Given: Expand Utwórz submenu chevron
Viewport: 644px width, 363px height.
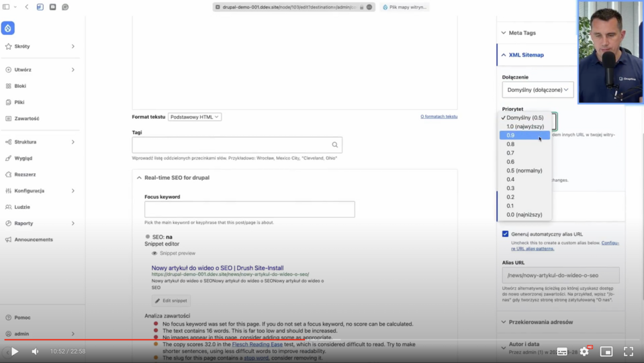Looking at the screenshot, I should click(x=73, y=70).
